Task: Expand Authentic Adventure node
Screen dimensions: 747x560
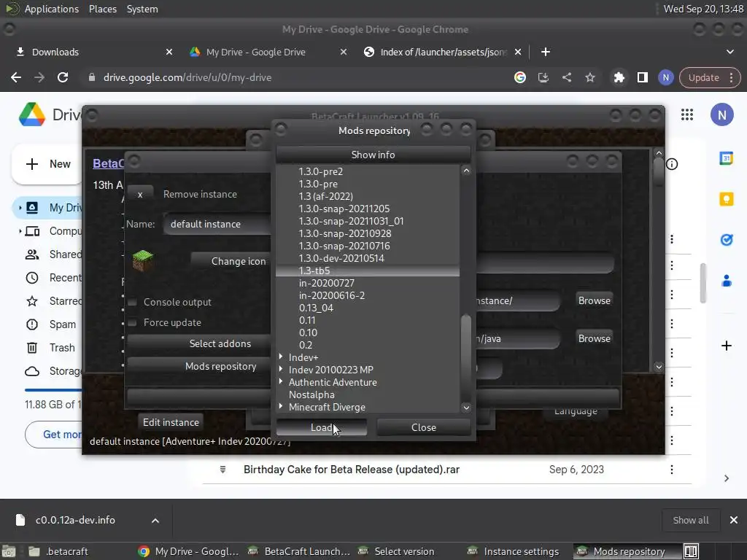Action: (281, 381)
